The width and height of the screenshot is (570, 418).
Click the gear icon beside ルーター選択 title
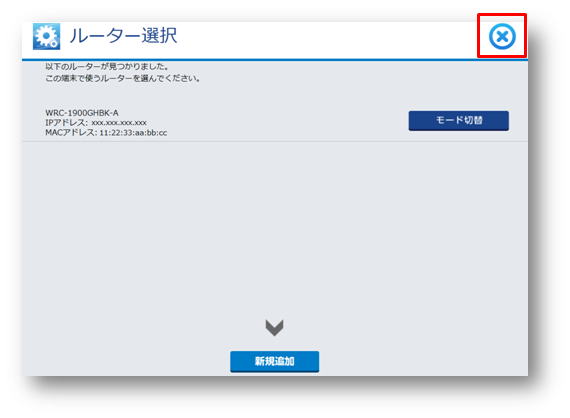[x=47, y=36]
